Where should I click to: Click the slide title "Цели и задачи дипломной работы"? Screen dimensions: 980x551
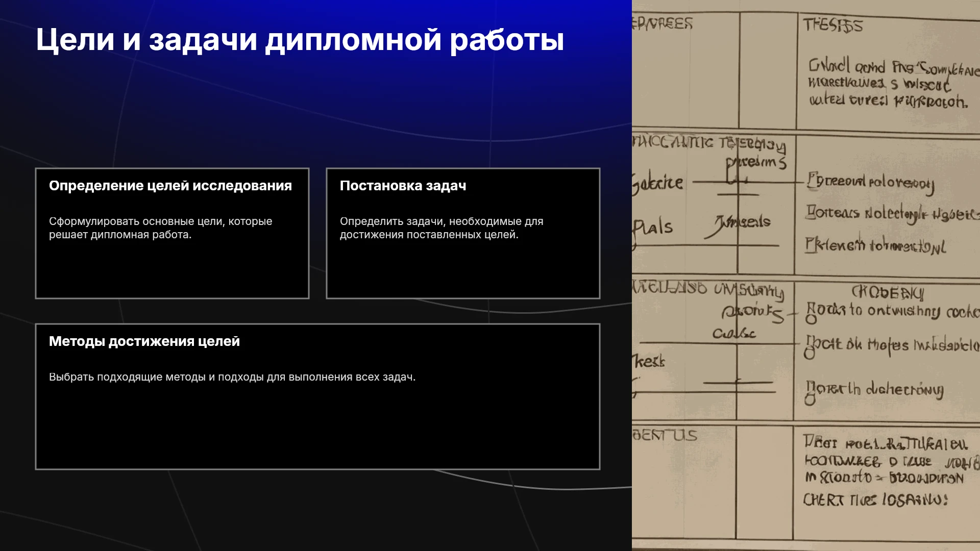pyautogui.click(x=300, y=40)
